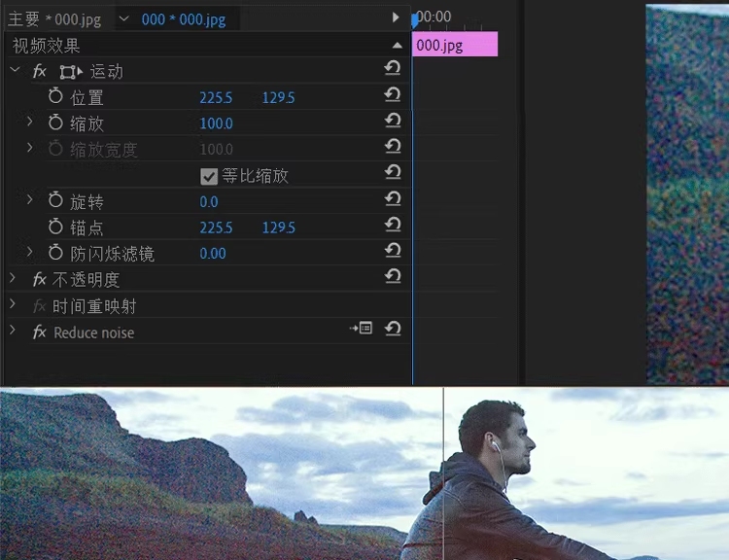This screenshot has width=729, height=560.
Task: Open the 000 * 000.jpg clip dropdown
Action: coord(123,18)
